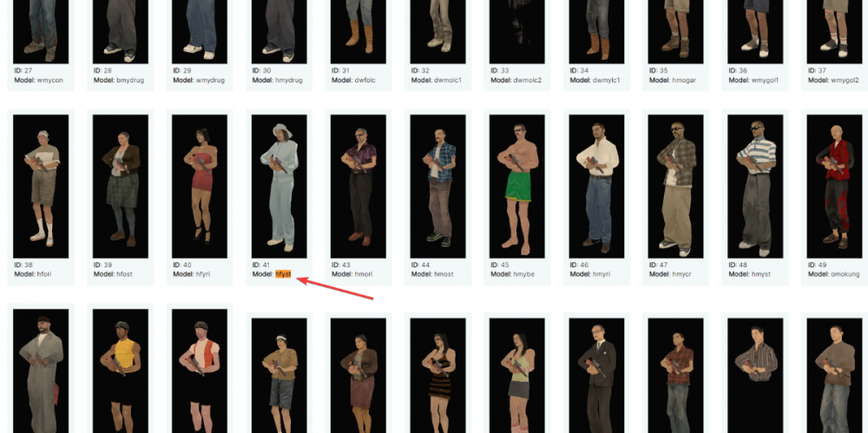Open the hmost skin image, ID 44
The height and width of the screenshot is (433, 868).
point(437,187)
